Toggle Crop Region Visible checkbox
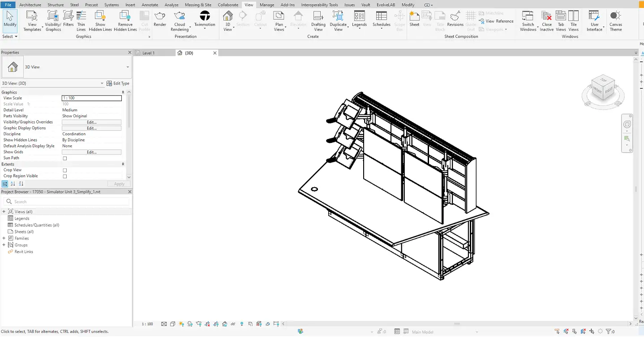644x337 pixels. point(64,176)
